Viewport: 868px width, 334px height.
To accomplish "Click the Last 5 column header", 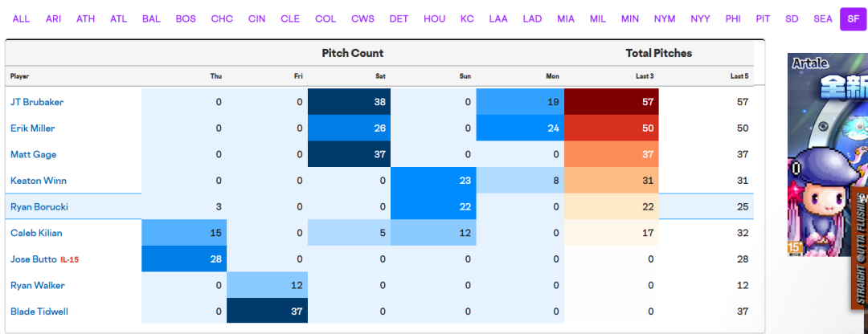I will pyautogui.click(x=739, y=76).
